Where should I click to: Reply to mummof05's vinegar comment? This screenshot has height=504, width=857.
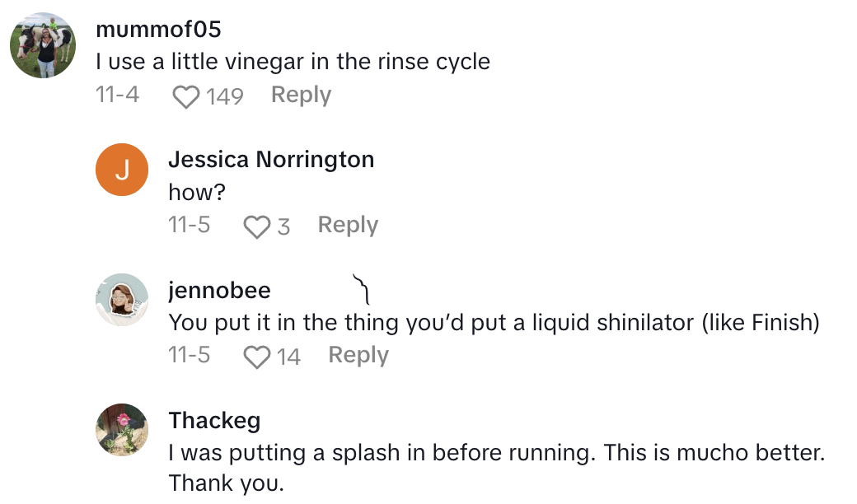pyautogui.click(x=300, y=95)
